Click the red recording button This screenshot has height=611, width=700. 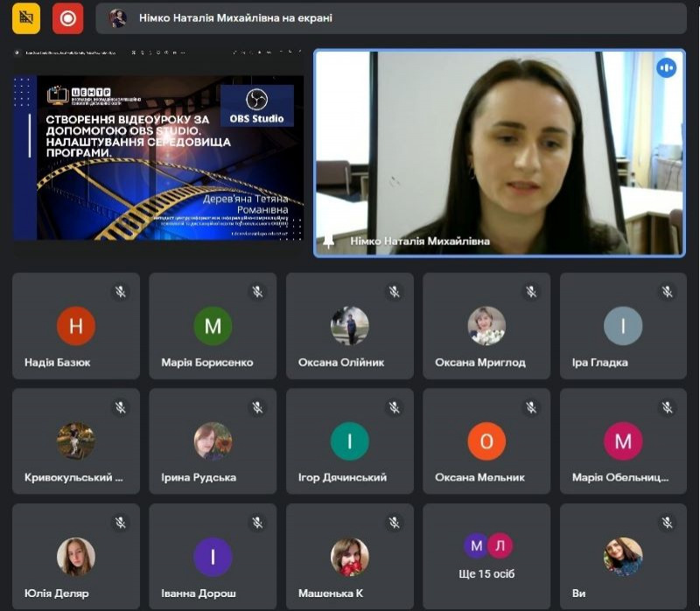click(68, 18)
